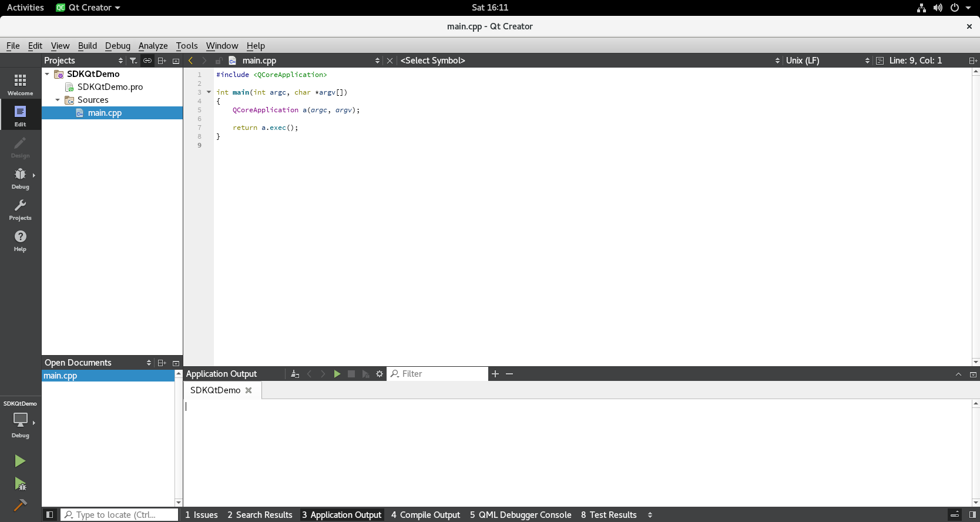This screenshot has height=522, width=980.
Task: Open Application Output settings gear
Action: pyautogui.click(x=380, y=374)
